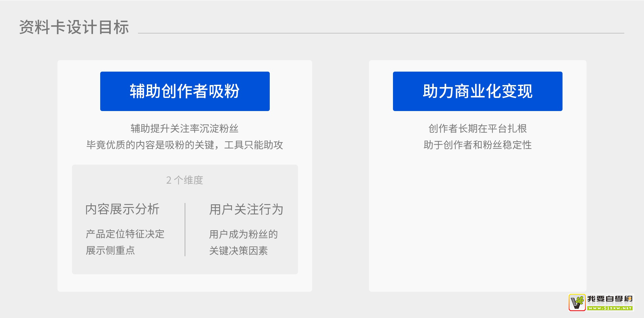
Task: Click the V logo watermark icon
Action: coord(577,302)
